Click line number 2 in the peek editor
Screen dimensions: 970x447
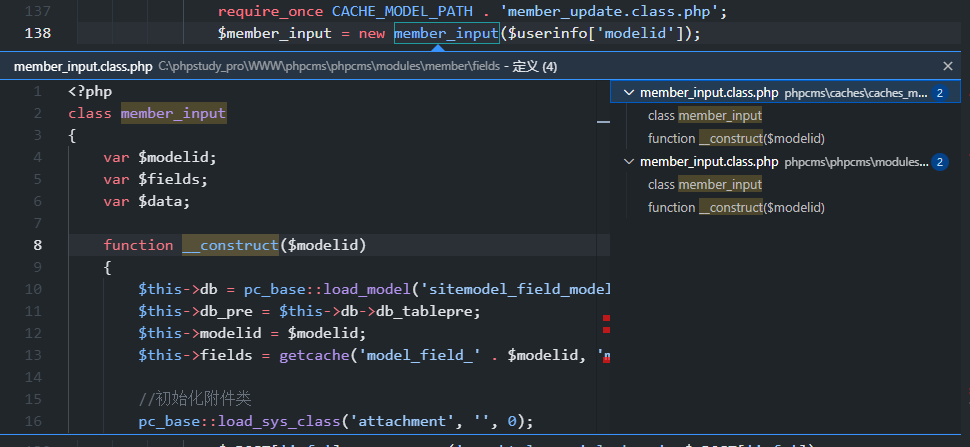(x=38, y=114)
